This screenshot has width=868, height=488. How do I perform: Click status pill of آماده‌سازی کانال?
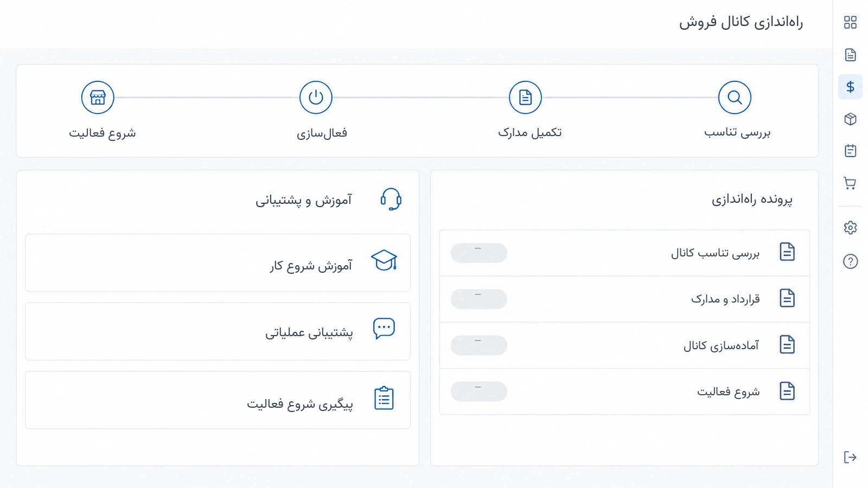pyautogui.click(x=478, y=345)
